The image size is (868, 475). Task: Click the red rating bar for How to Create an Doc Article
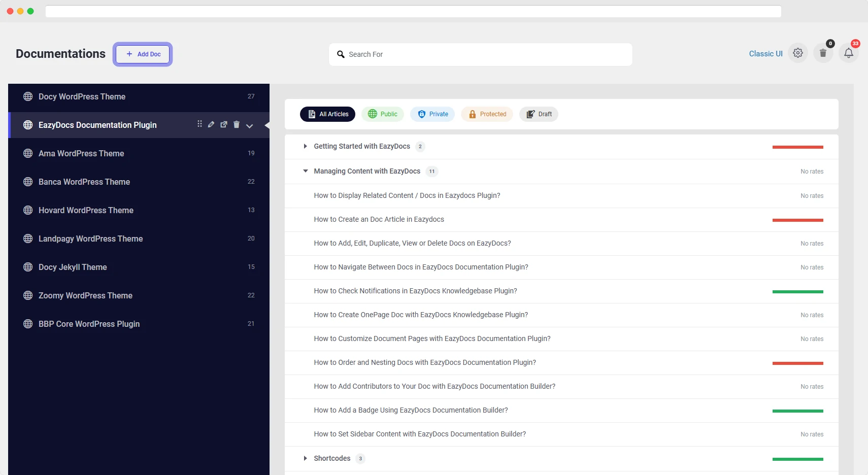[x=798, y=219]
